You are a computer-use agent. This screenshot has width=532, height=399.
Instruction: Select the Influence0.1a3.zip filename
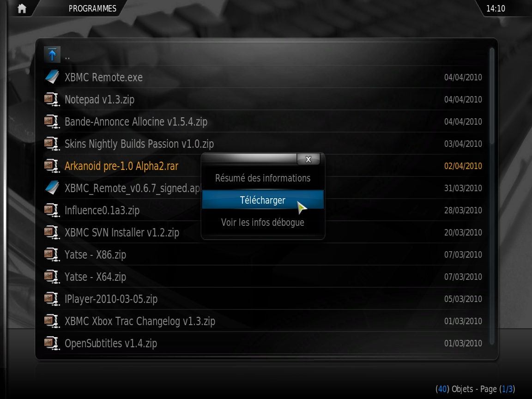[102, 211]
